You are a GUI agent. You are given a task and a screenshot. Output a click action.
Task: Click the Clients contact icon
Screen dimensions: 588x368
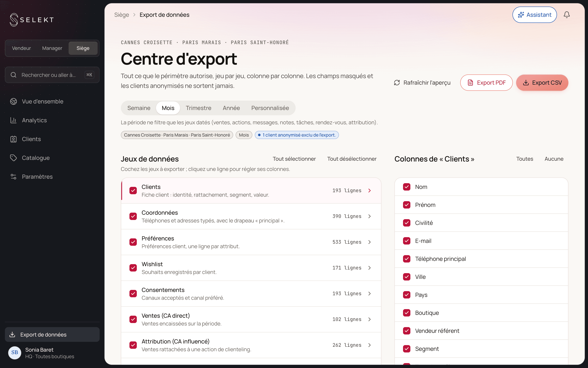(13, 139)
